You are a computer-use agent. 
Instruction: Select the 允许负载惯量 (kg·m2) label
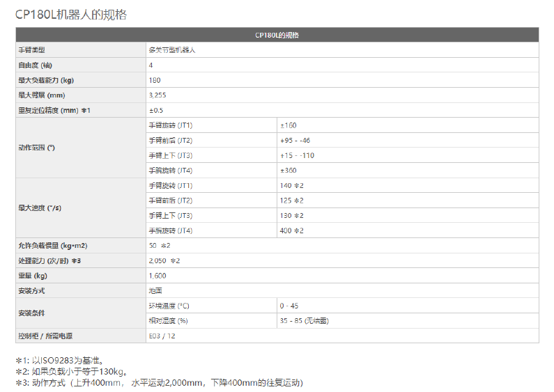(53, 246)
